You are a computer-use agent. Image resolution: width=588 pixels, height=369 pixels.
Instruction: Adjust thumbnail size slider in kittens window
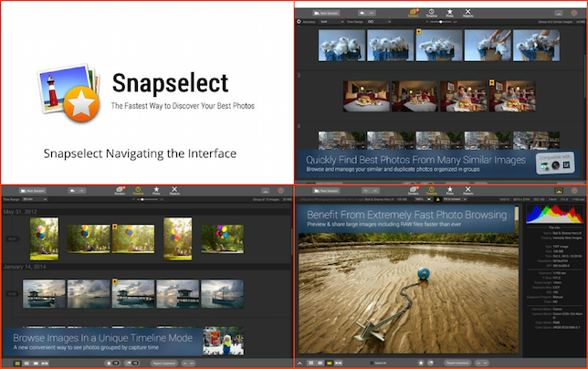tap(441, 22)
